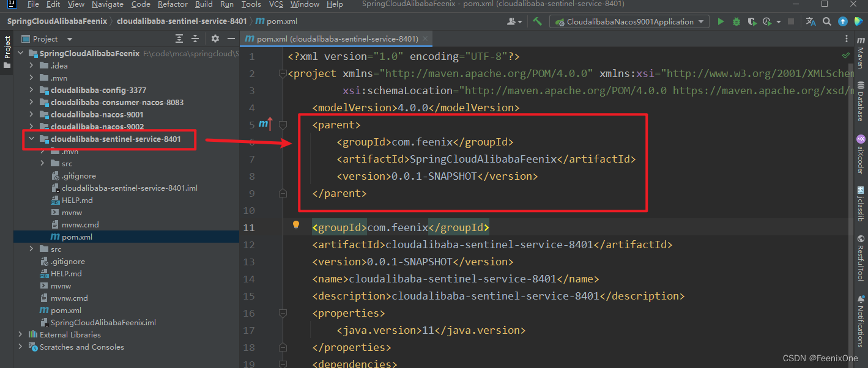Open the Refactor menu
The image size is (868, 368).
tap(172, 4)
